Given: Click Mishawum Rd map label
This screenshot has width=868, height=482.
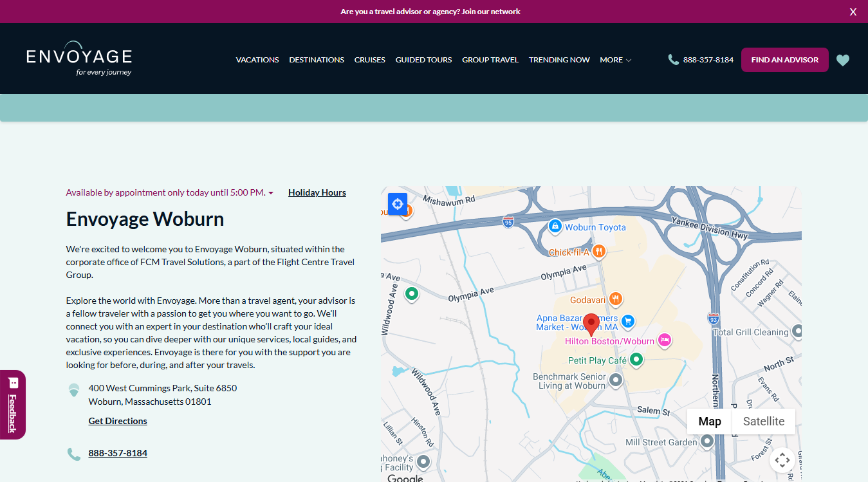Looking at the screenshot, I should click(x=449, y=200).
